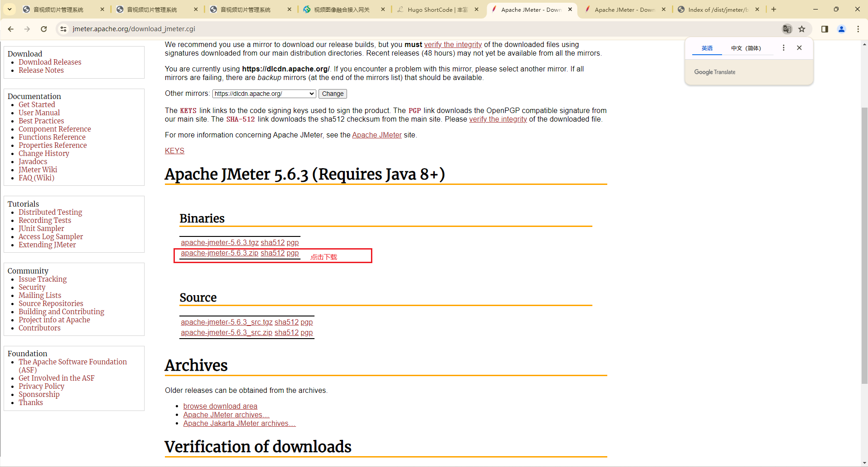Screen dimensions: 868x467
Task: Open Best Practices link
Action: 41,121
